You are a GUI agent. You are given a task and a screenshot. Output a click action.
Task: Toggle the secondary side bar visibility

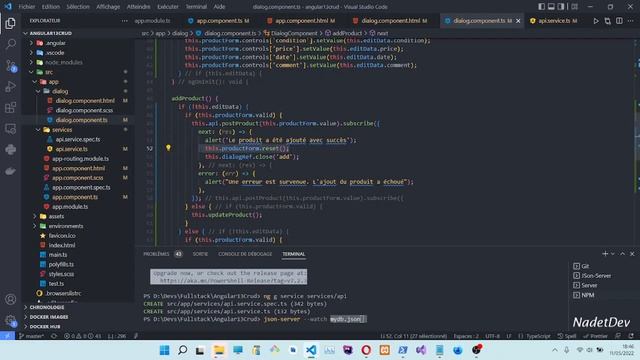pos(561,7)
